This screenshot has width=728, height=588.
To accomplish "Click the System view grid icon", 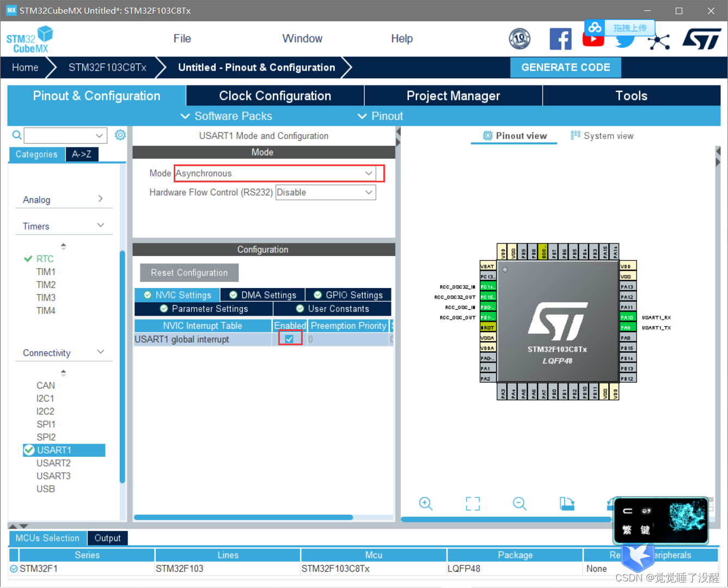I will pos(575,136).
